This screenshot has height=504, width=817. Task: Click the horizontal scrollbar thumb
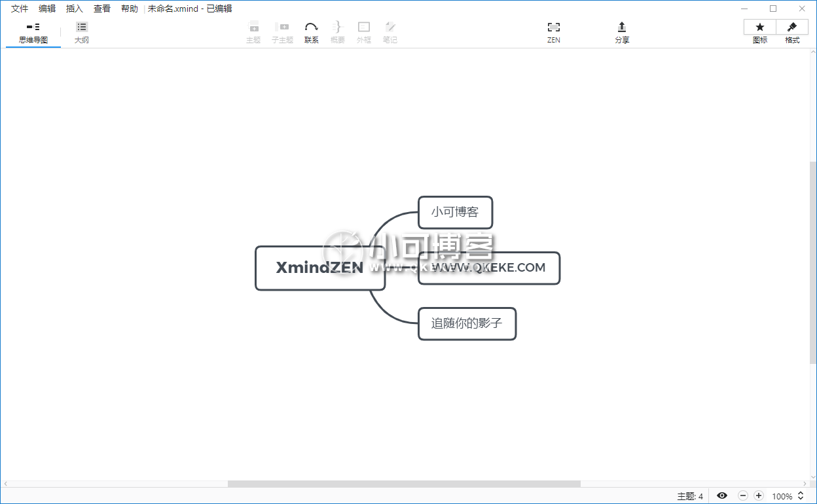point(404,484)
